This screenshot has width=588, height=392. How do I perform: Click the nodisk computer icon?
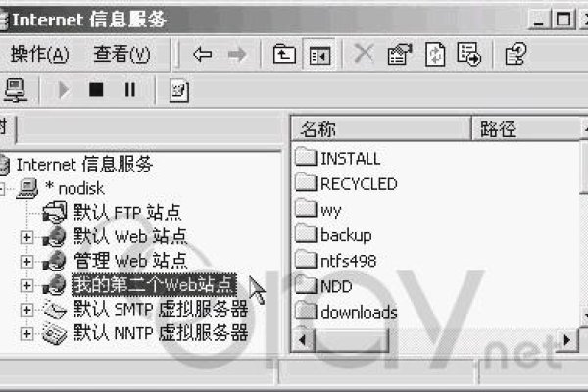[x=27, y=188]
